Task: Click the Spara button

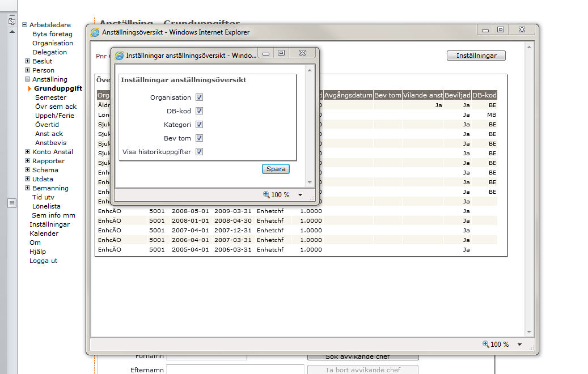Action: tap(276, 169)
